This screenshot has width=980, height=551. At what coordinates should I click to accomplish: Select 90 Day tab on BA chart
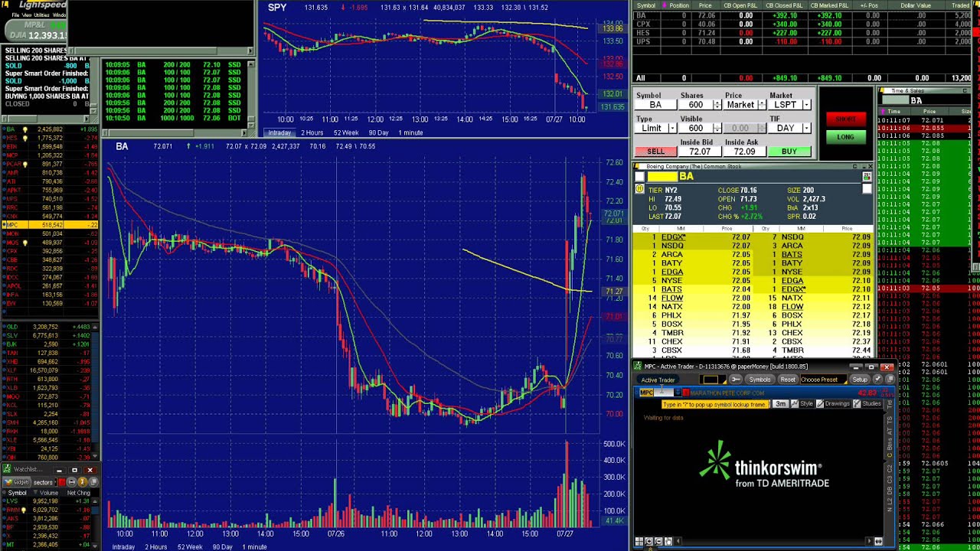(x=222, y=546)
